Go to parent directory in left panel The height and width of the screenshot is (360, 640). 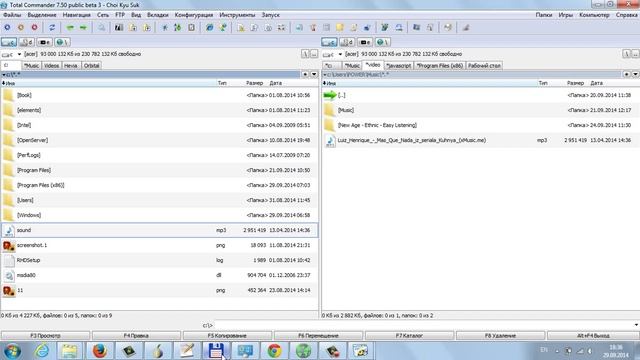click(x=314, y=54)
